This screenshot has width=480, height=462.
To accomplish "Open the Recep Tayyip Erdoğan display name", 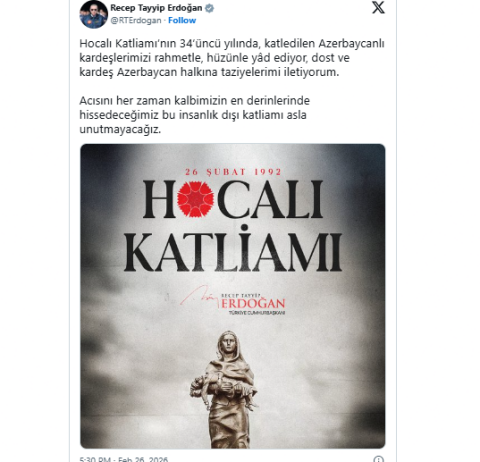I will click(156, 8).
